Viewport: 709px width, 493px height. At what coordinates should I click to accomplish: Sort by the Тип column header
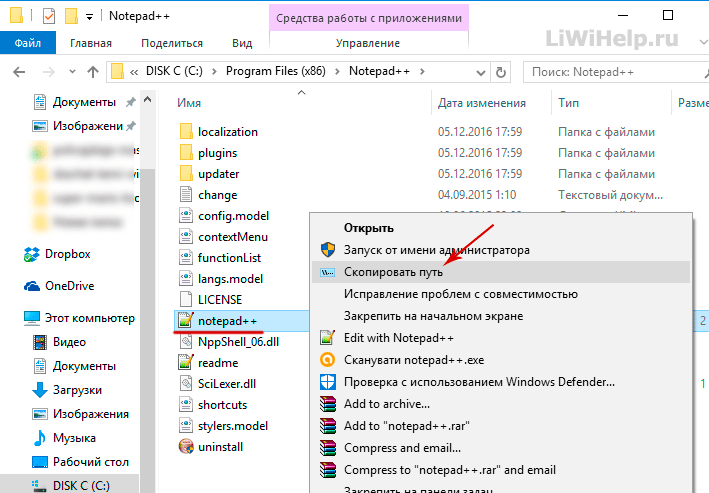coord(568,103)
